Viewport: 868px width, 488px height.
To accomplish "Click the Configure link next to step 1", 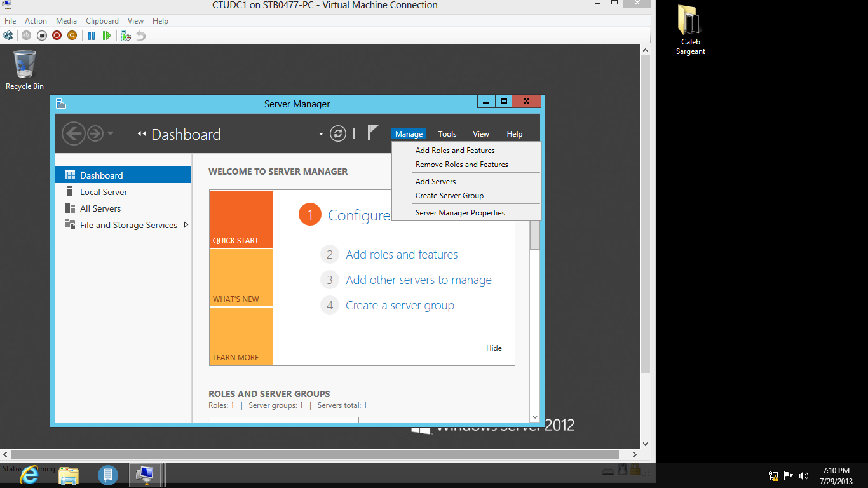I will coord(359,215).
